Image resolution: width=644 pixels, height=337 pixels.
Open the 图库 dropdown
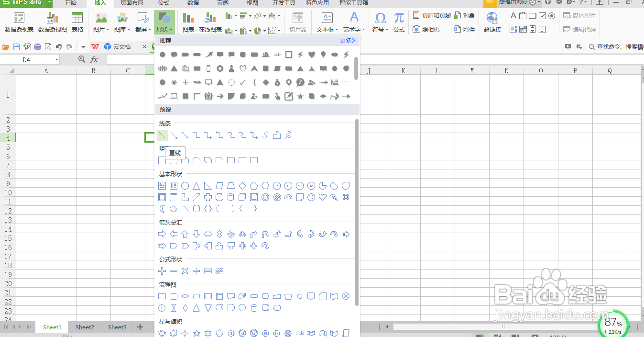point(122,30)
